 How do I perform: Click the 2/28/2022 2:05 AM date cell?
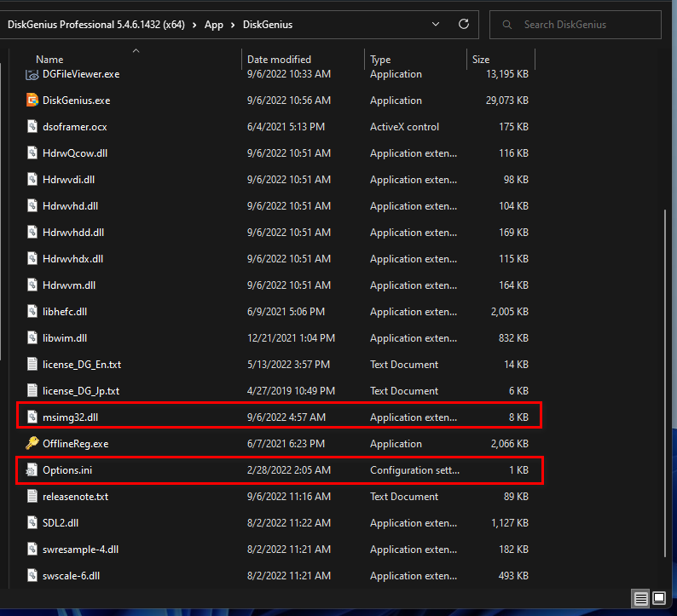pyautogui.click(x=289, y=469)
